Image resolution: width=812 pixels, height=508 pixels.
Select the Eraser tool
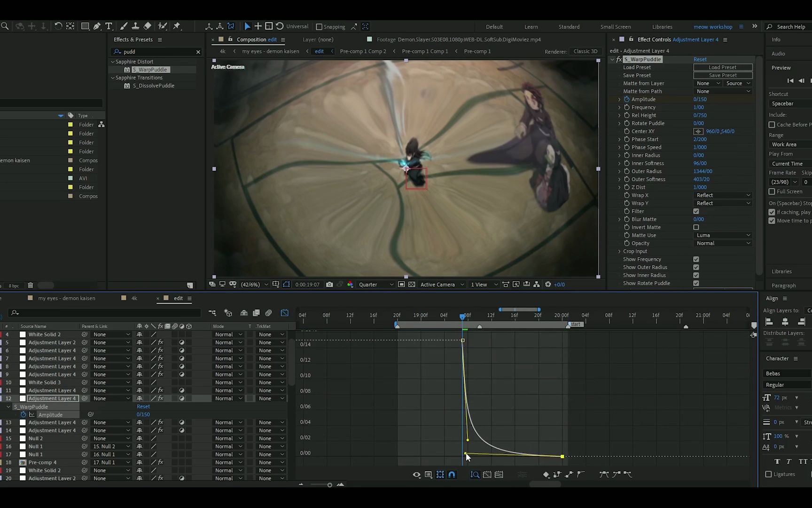(148, 26)
